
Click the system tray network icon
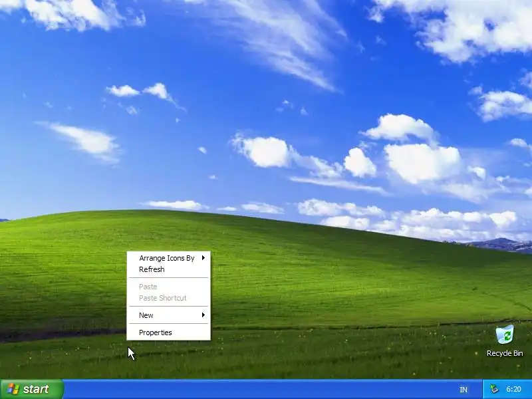tap(494, 389)
